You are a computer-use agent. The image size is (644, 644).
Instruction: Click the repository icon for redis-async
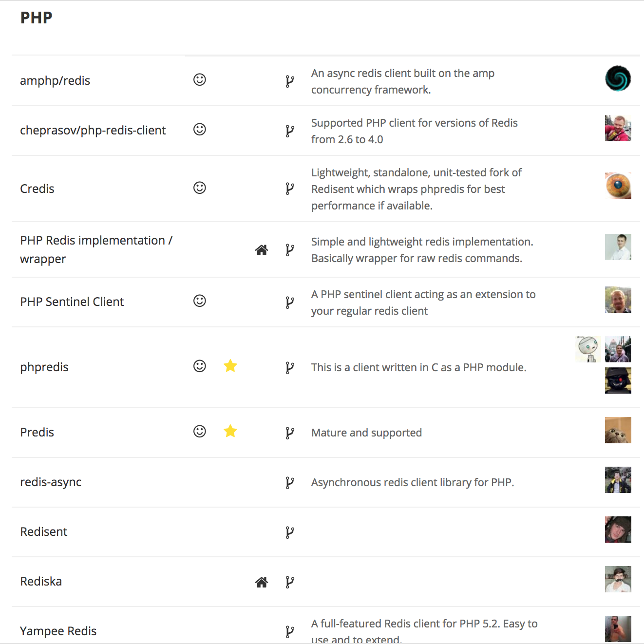pyautogui.click(x=290, y=483)
